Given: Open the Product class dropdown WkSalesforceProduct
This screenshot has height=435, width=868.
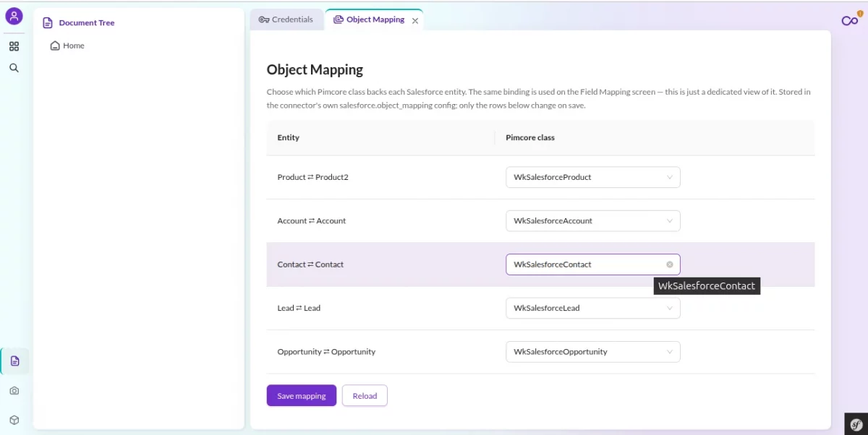Looking at the screenshot, I should (x=592, y=177).
